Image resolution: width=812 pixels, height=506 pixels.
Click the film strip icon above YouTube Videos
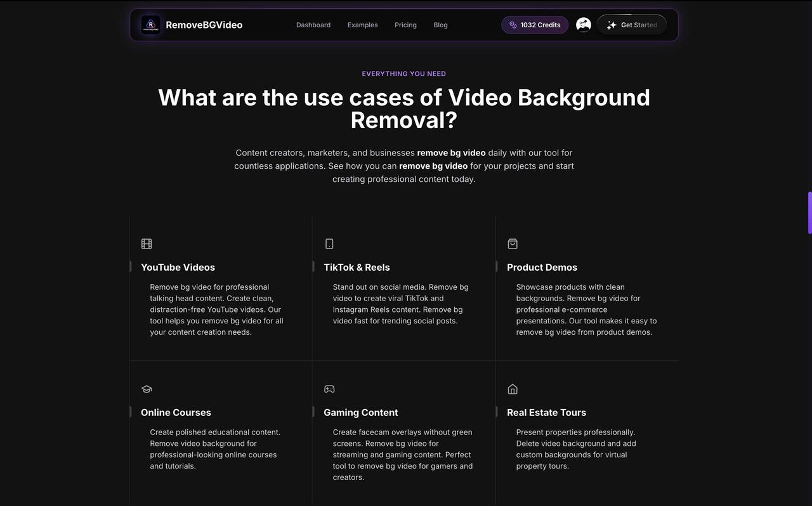point(147,243)
